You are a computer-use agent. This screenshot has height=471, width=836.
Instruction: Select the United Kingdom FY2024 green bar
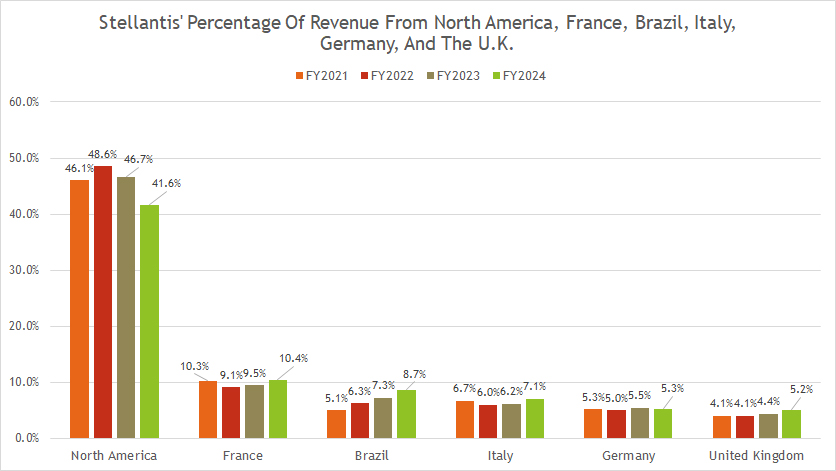792,425
